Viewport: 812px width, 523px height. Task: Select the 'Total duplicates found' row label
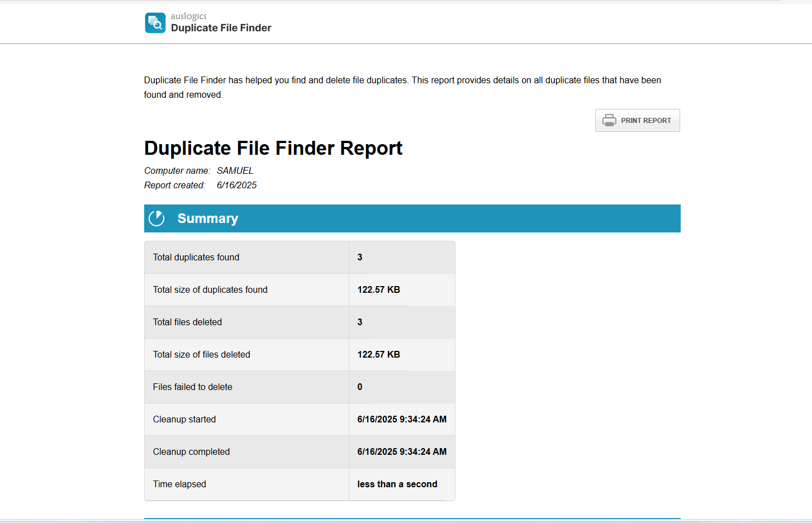(x=196, y=257)
